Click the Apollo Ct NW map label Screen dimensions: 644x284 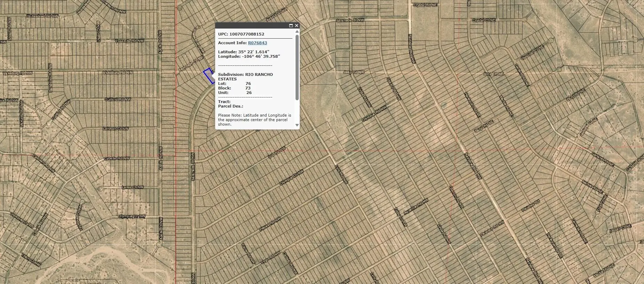[161, 229]
